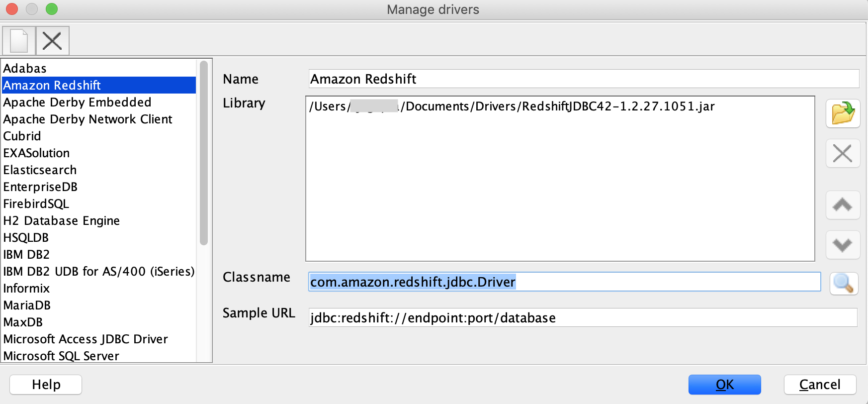Screen dimensions: 868x404
Task: Select EXASolution driver
Action: (x=99, y=153)
